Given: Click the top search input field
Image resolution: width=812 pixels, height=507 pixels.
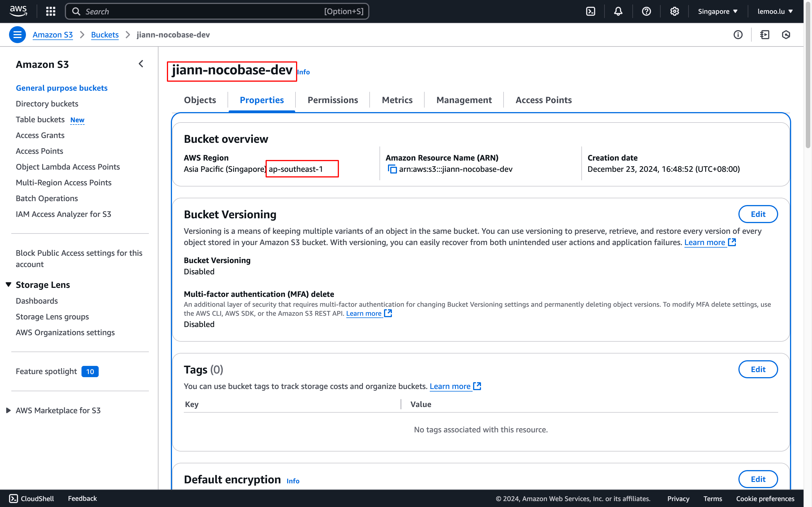Looking at the screenshot, I should point(217,11).
